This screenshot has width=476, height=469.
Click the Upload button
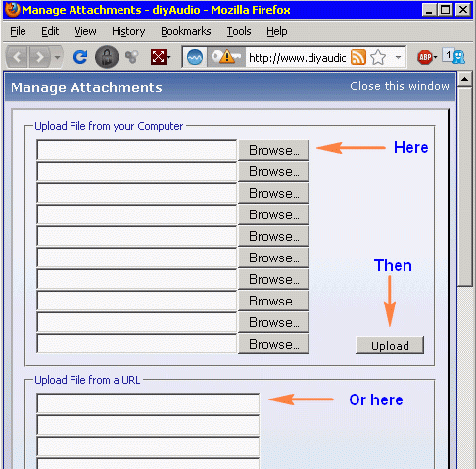tap(390, 346)
